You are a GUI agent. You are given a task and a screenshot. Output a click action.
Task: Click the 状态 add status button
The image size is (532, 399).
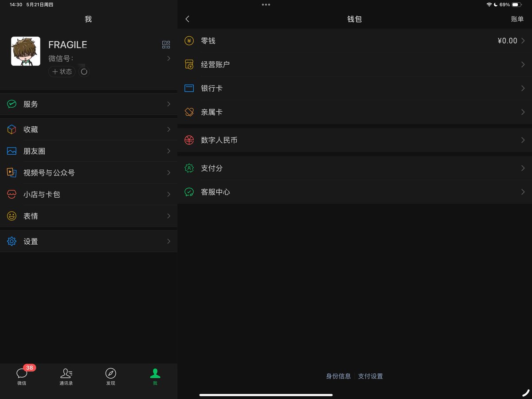tap(62, 71)
